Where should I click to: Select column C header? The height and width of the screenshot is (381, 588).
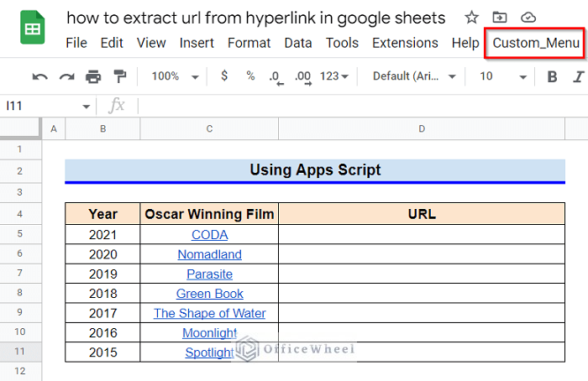[209, 129]
